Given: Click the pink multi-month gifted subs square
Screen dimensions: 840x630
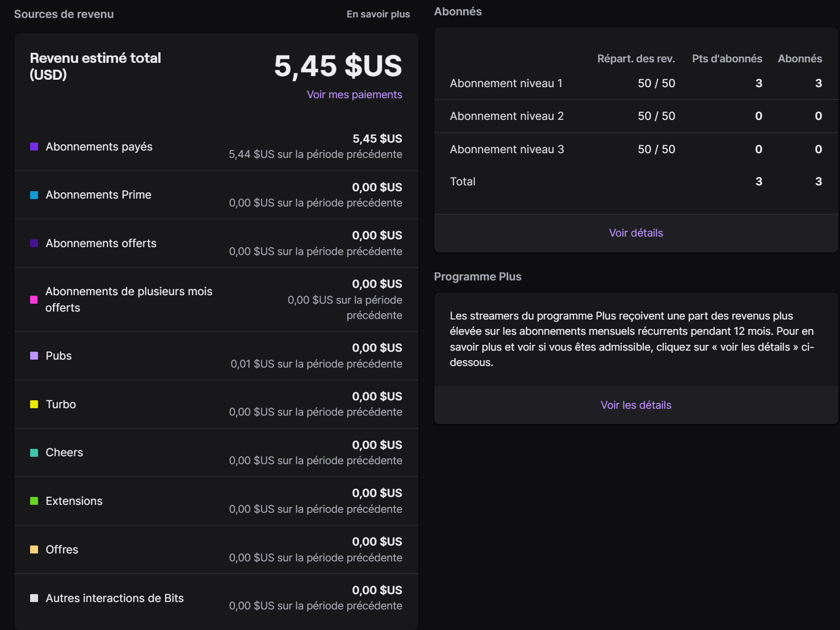Looking at the screenshot, I should tap(34, 299).
